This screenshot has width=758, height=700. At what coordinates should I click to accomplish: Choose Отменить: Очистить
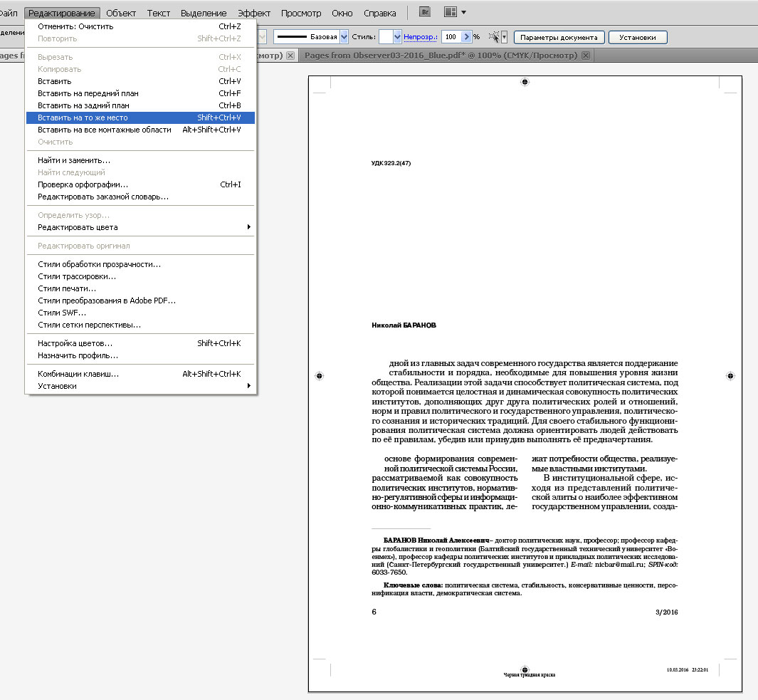140,26
